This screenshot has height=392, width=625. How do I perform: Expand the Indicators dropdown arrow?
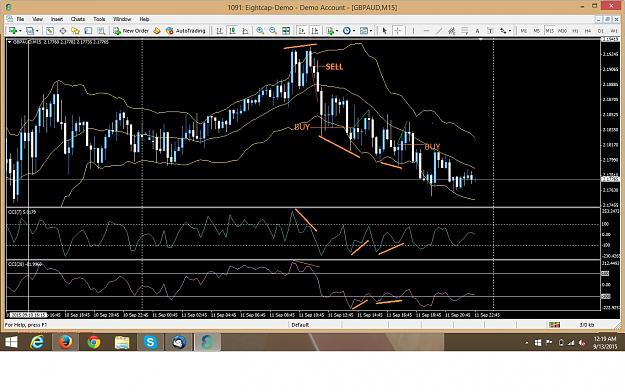point(337,31)
